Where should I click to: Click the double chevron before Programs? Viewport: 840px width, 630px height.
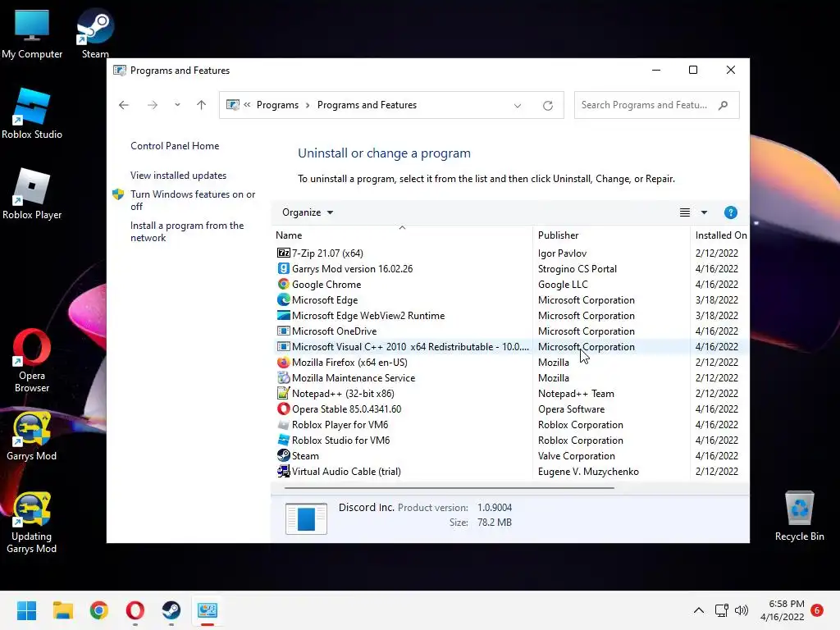[x=247, y=105]
